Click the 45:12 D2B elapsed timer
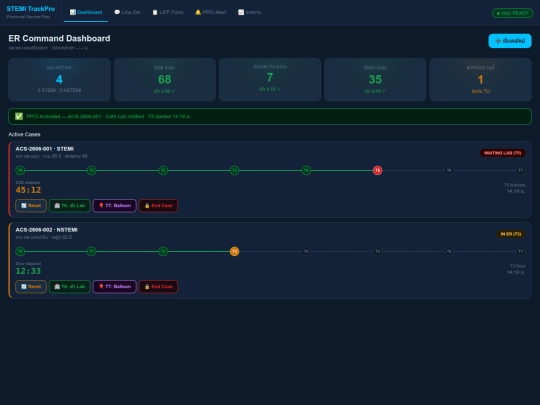The image size is (540, 405). (x=28, y=190)
